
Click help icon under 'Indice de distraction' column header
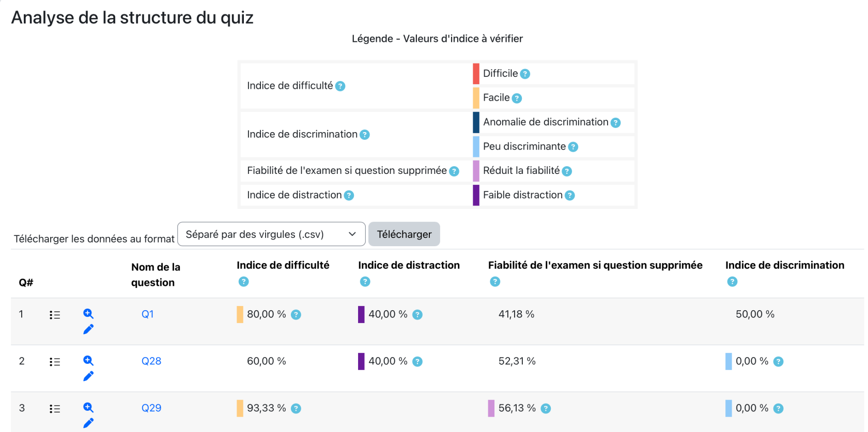tap(365, 282)
